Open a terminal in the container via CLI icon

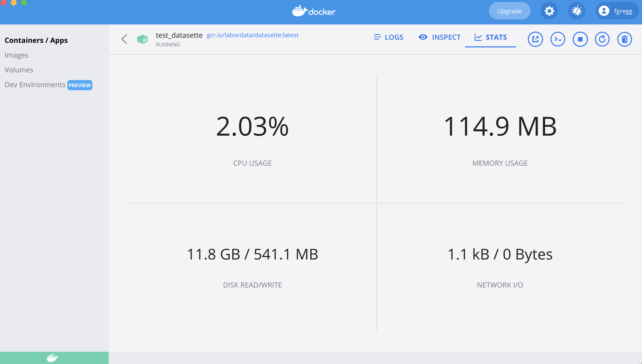pos(558,39)
